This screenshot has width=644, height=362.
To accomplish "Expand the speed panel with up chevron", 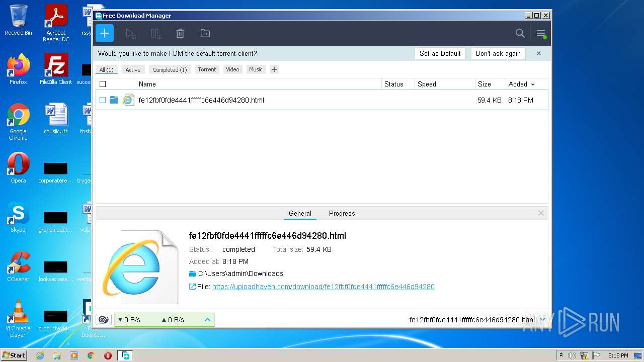I will pyautogui.click(x=207, y=319).
